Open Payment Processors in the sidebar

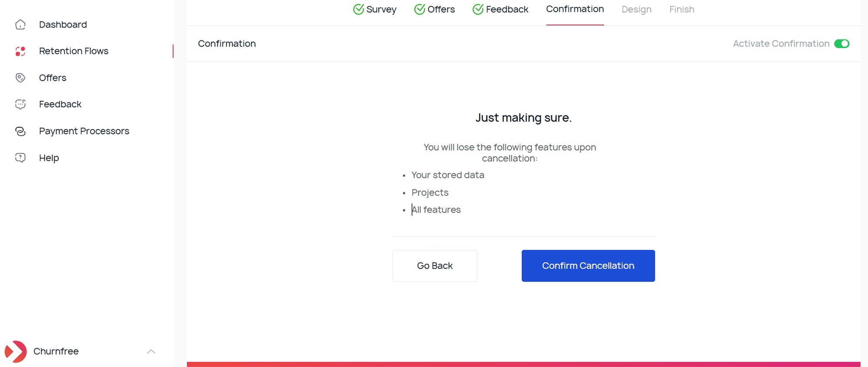pos(84,131)
